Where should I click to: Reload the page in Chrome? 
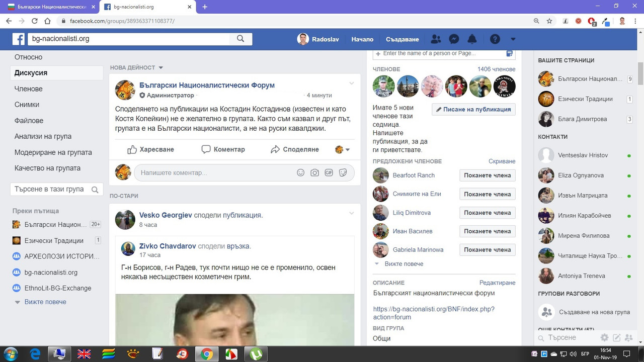[x=35, y=21]
